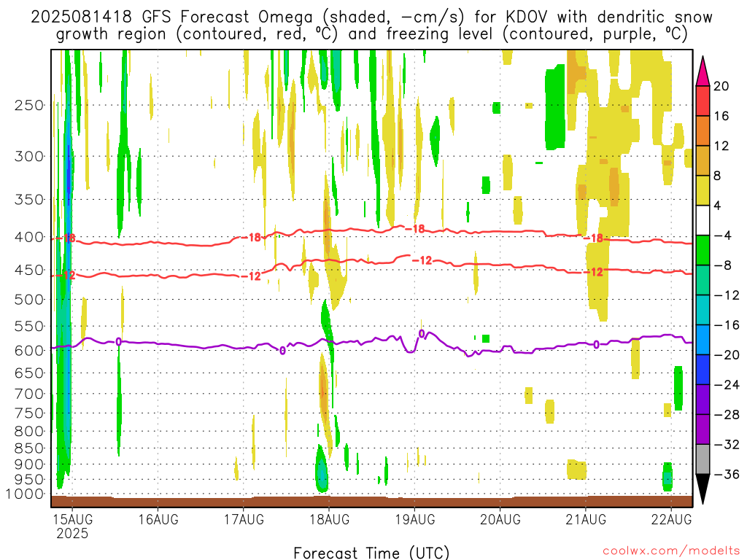Click the 500 pressure level label
Screen dimensions: 747x560
click(x=29, y=300)
